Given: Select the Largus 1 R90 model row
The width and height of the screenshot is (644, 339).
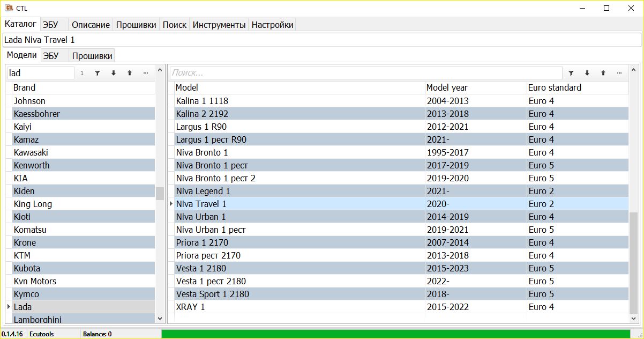Looking at the screenshot, I should tap(401, 127).
